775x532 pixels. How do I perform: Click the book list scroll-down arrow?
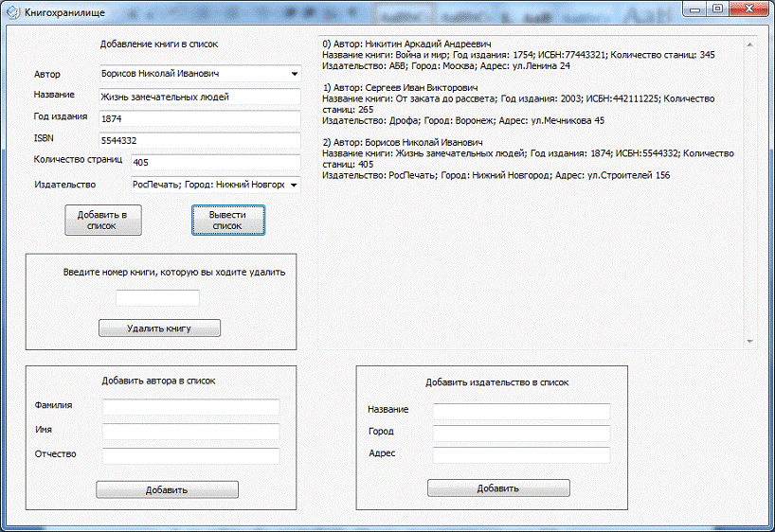coord(749,342)
